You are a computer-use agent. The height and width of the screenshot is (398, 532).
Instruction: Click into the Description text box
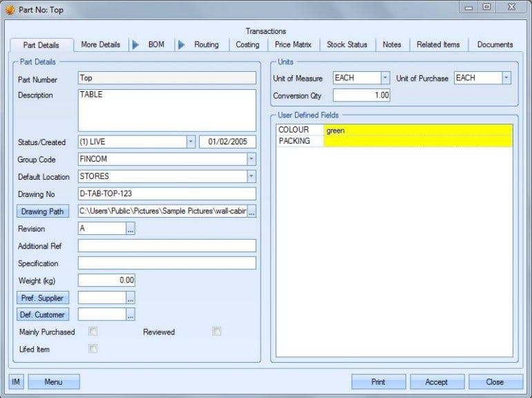click(167, 111)
